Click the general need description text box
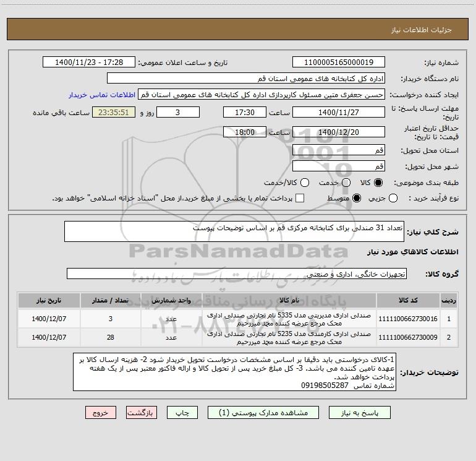Screen dimensions: 476x461 (x=234, y=232)
